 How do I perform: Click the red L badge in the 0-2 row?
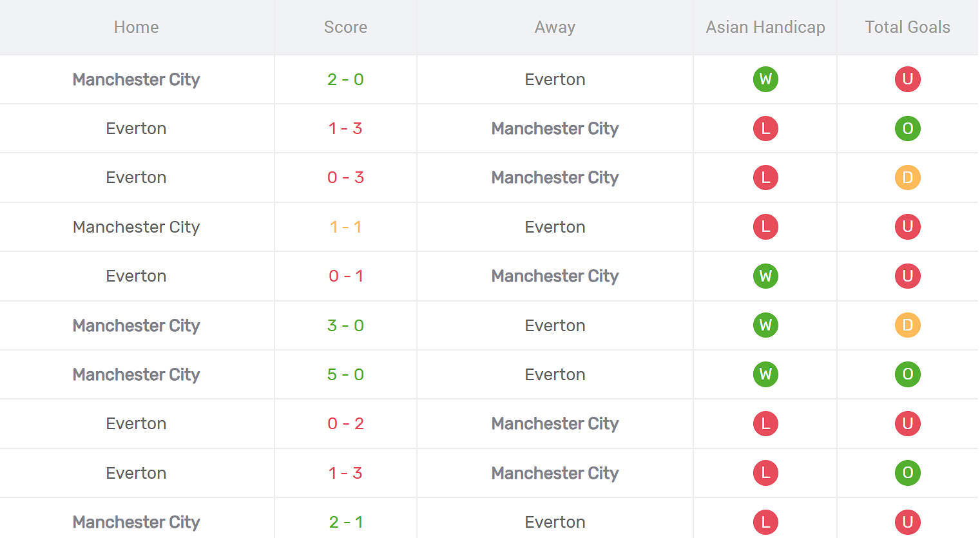point(765,423)
